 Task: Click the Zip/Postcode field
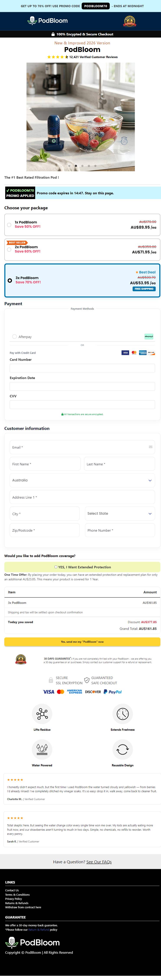[45, 530]
